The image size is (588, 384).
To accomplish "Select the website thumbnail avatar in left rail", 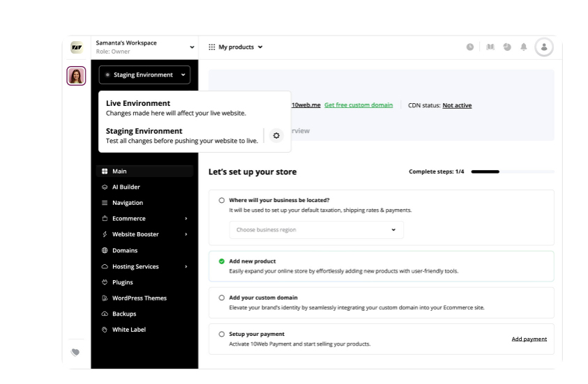I will click(76, 76).
